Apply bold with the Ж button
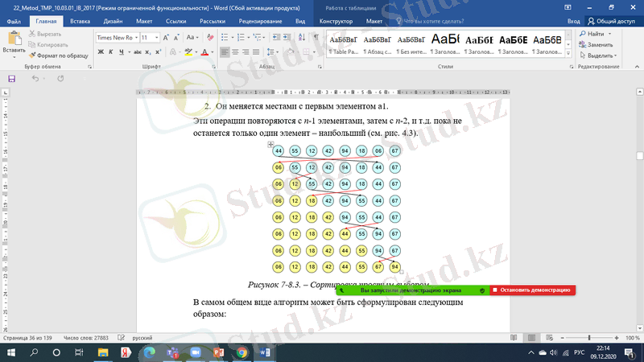 (101, 51)
